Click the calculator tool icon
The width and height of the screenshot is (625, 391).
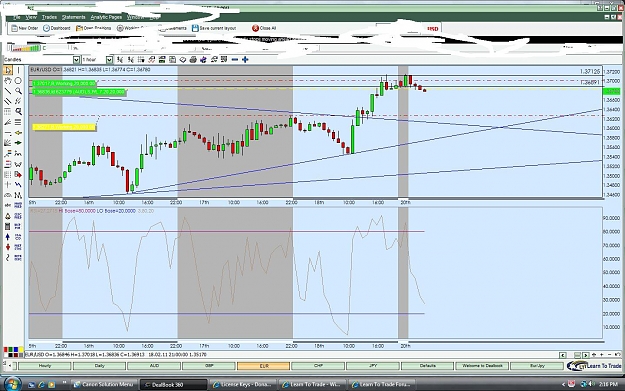point(8,226)
